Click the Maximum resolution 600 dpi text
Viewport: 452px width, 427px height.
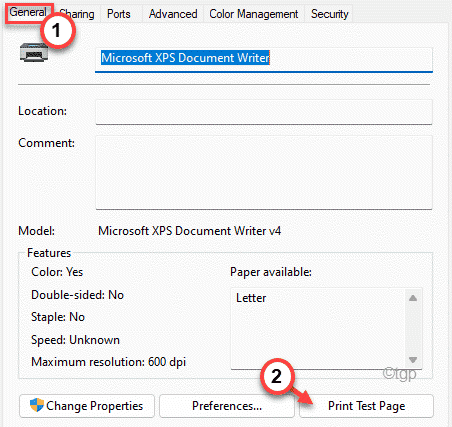point(108,362)
